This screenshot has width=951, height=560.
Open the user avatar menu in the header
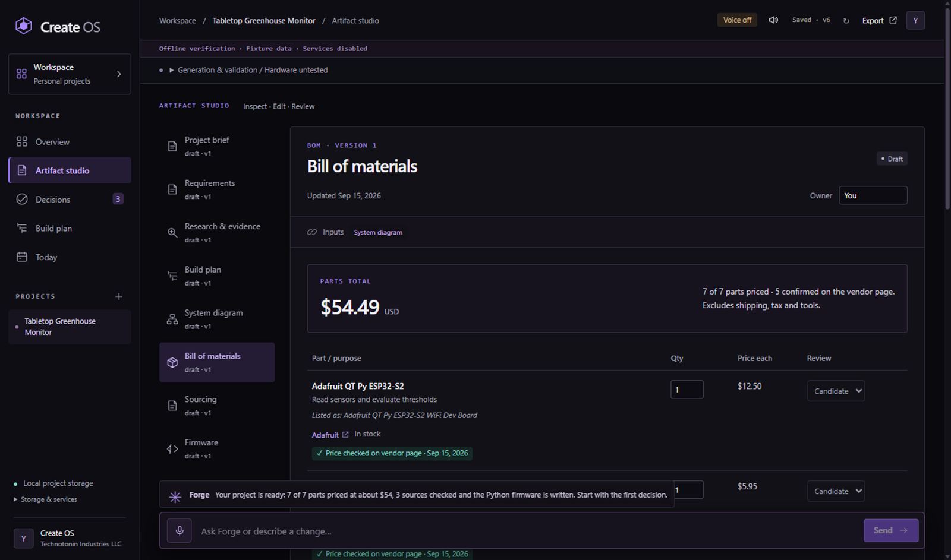[915, 20]
